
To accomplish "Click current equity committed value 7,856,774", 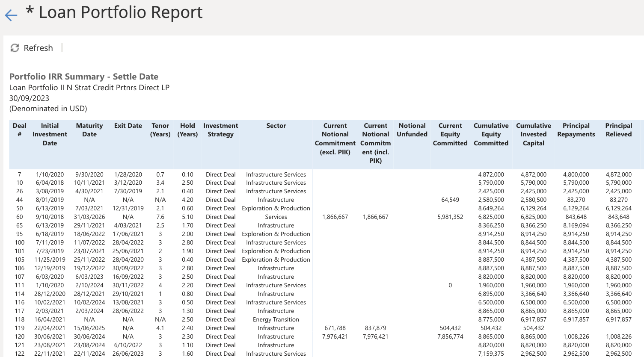I will (450, 336).
